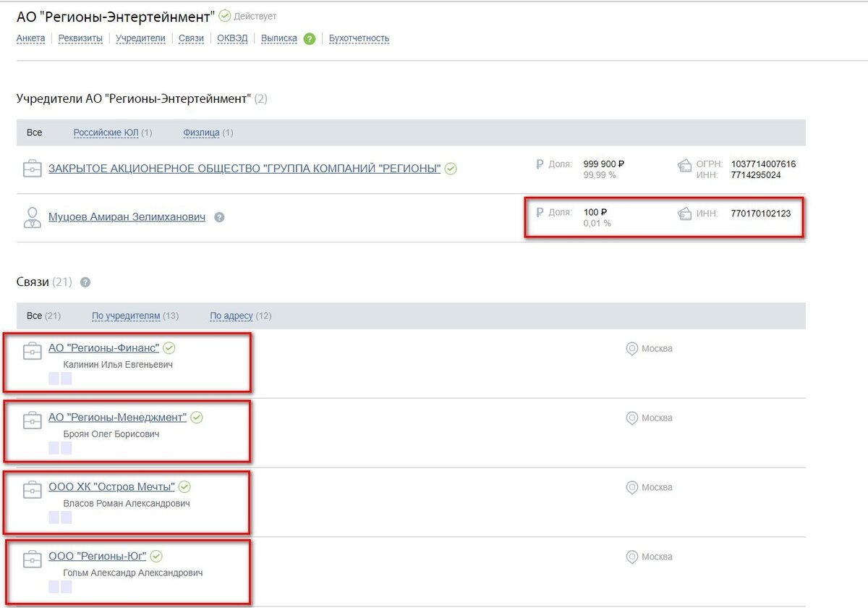Open the ООО ХК "Остров Мечты" link
The width and height of the screenshot is (868, 608).
pyautogui.click(x=111, y=487)
